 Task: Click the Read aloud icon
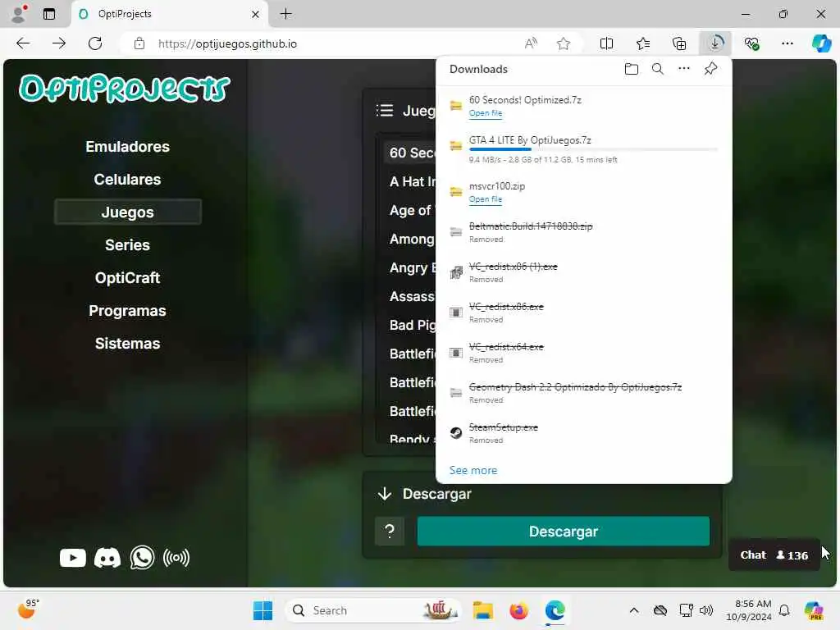click(x=531, y=43)
